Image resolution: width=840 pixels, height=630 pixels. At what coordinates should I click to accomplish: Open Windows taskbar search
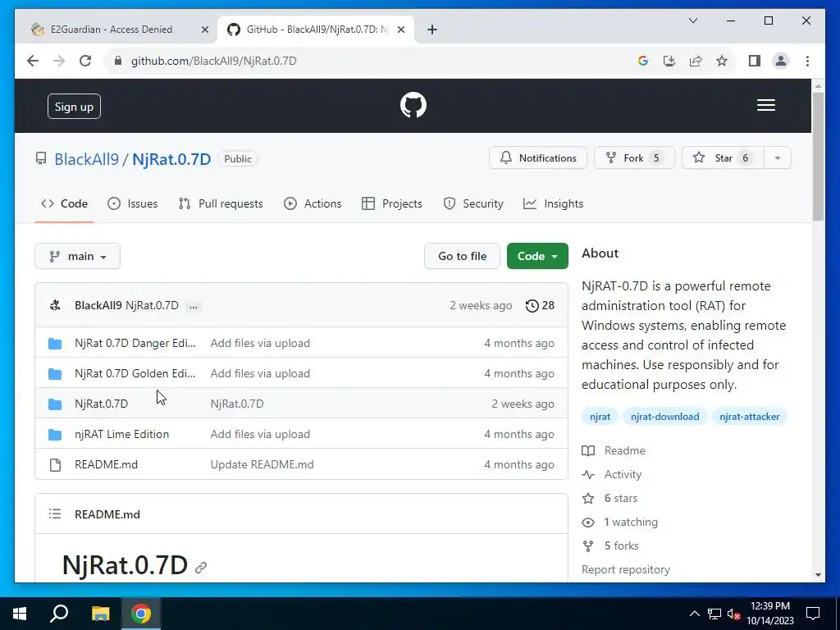click(x=59, y=614)
